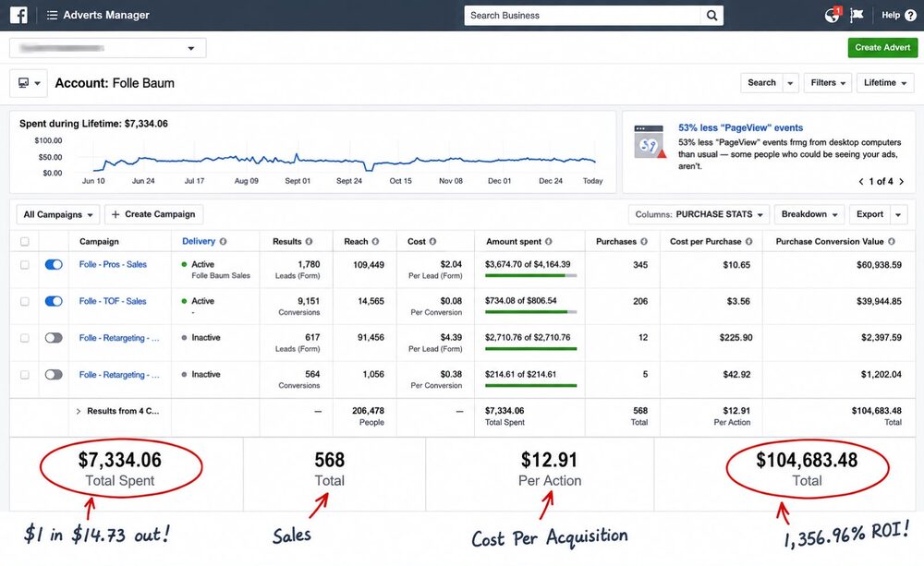Open the Lifetime date range dropdown
The width and height of the screenshot is (924, 566).
click(885, 83)
